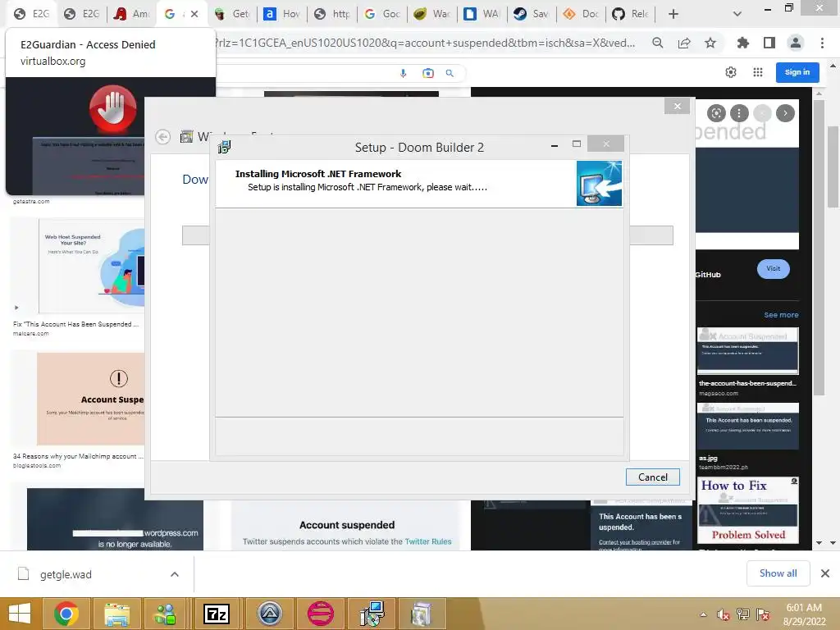Switch to the 'Get' browser tab
The height and width of the screenshot is (630, 840).
231,14
